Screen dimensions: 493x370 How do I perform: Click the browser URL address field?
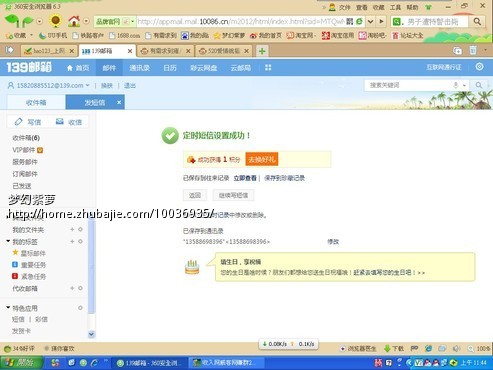[x=241, y=22]
